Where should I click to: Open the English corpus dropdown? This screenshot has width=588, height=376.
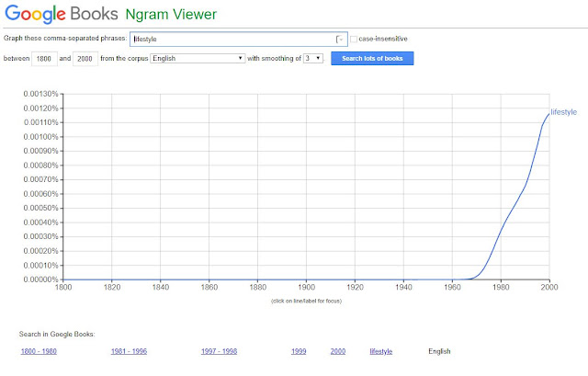[x=198, y=58]
